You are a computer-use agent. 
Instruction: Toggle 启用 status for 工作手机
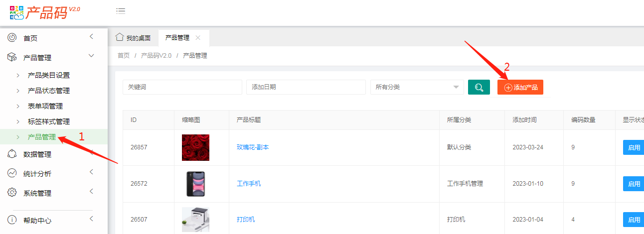[x=633, y=184]
